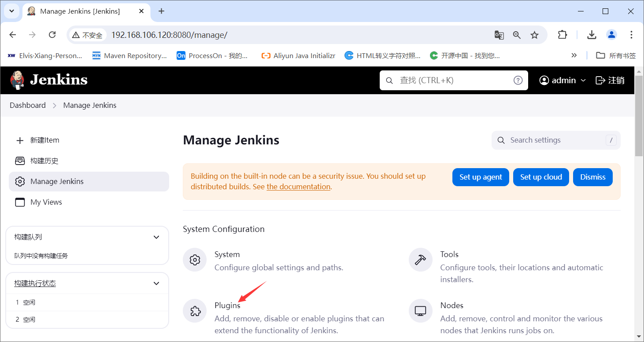Click the magnifier icon in Search settings

[501, 140]
